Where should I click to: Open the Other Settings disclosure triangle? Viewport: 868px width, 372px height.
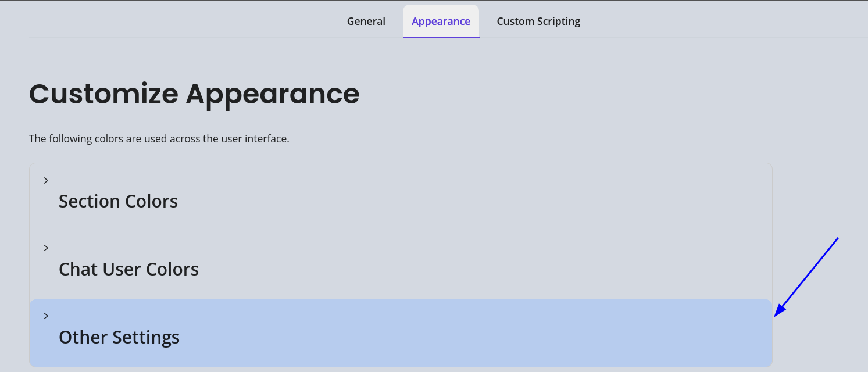tap(46, 316)
